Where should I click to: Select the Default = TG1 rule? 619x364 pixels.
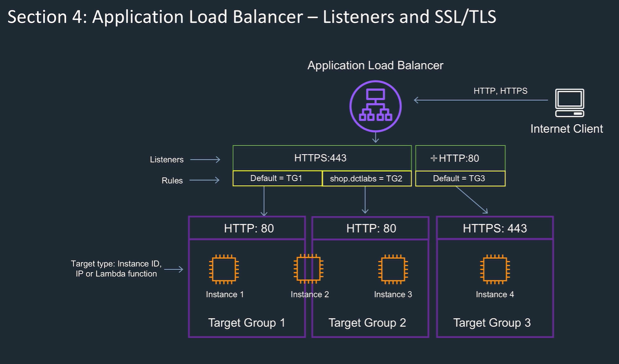click(x=276, y=179)
